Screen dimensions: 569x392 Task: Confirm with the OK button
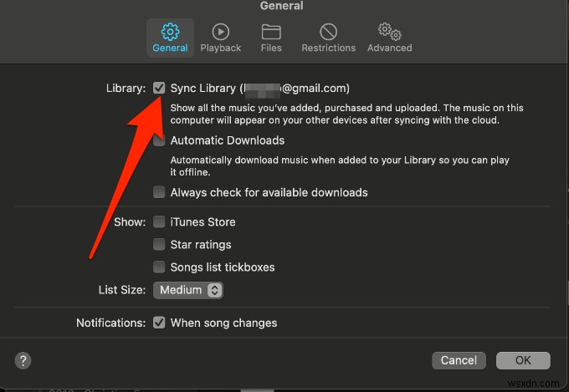pos(523,360)
